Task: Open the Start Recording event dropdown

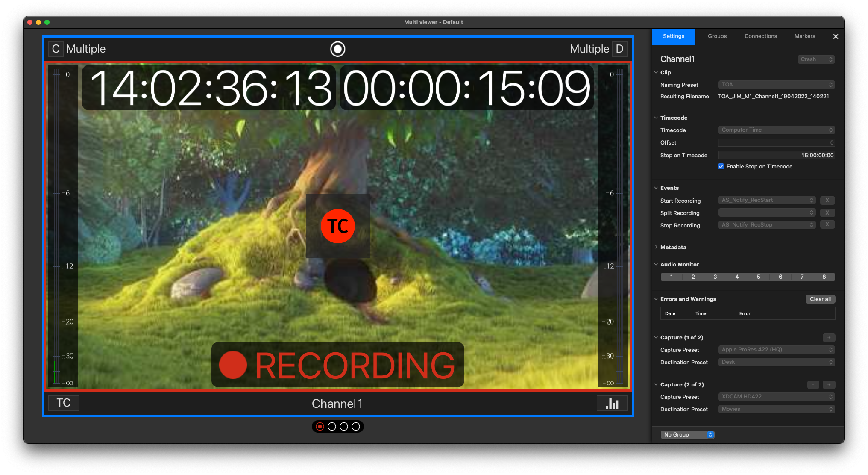Action: click(767, 200)
